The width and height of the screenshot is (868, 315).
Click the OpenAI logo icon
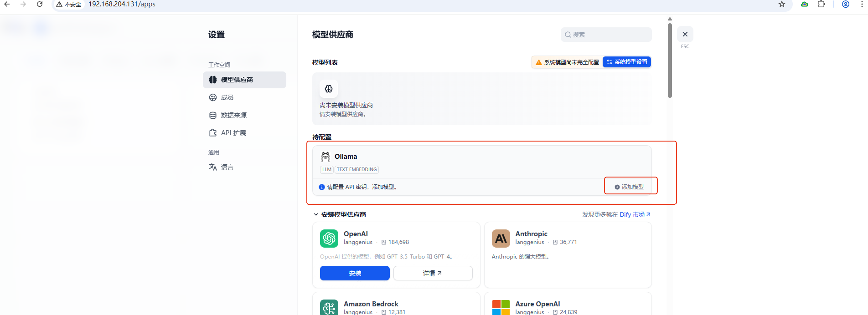coord(329,239)
